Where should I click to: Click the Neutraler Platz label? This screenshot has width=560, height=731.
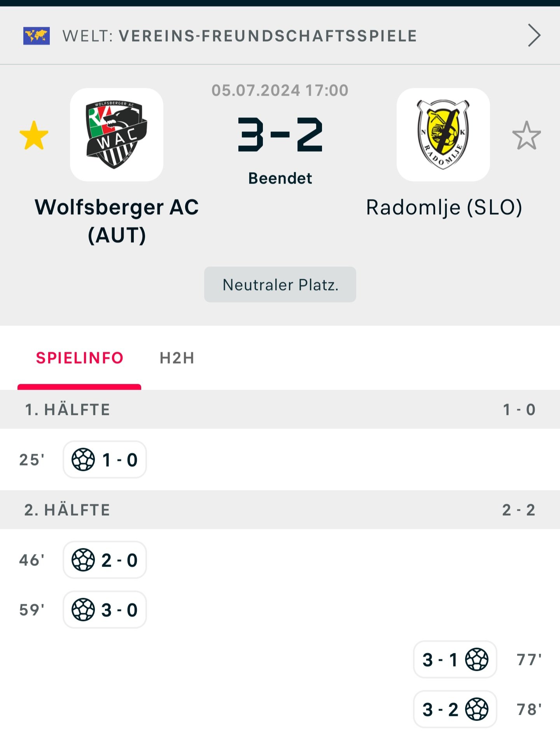click(x=280, y=285)
